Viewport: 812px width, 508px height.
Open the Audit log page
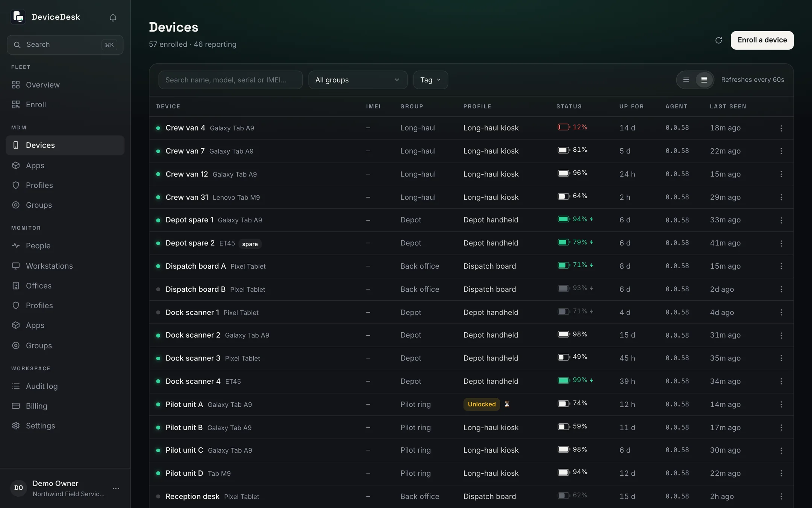pyautogui.click(x=65, y=386)
